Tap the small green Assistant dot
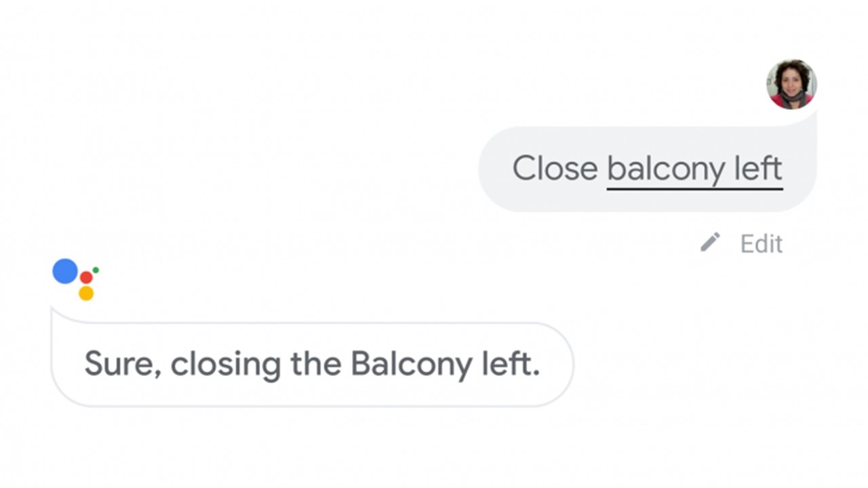 click(96, 270)
